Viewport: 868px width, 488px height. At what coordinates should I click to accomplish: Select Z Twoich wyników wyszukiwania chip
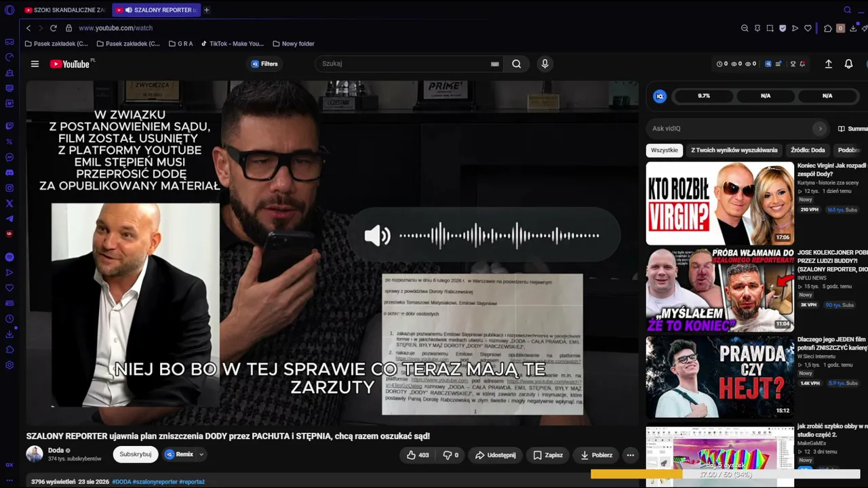pyautogui.click(x=734, y=150)
